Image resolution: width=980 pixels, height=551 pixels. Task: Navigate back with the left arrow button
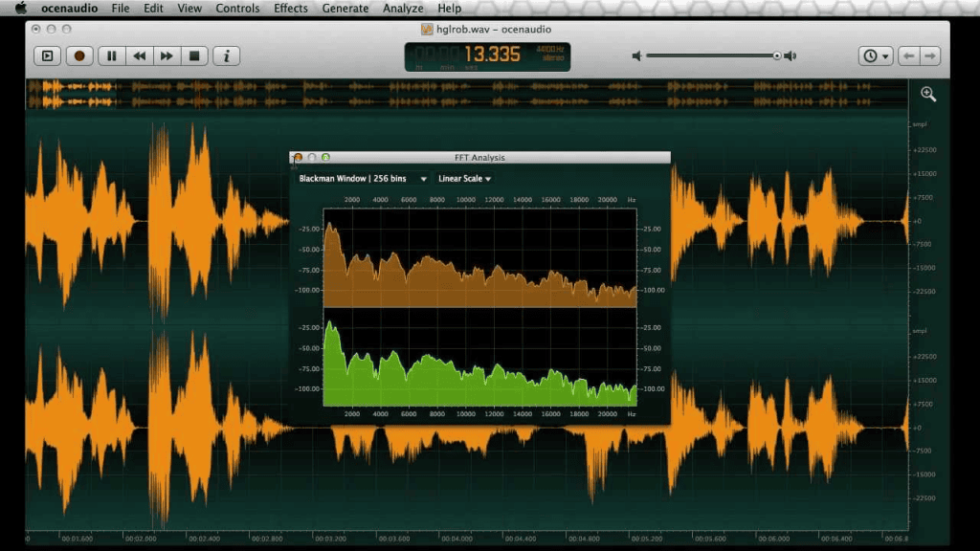908,55
